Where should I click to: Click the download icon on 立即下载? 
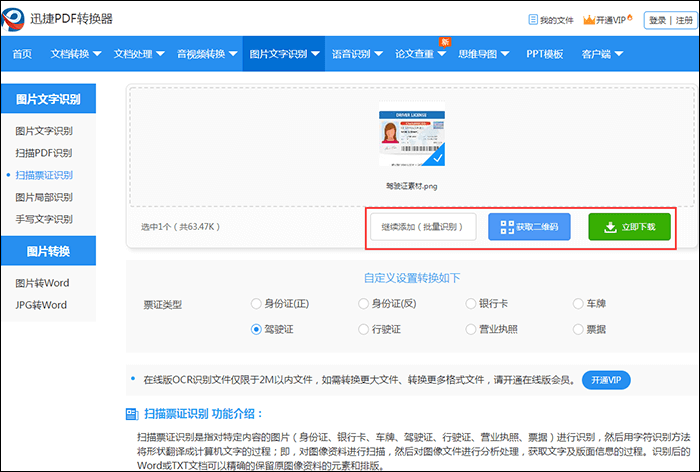click(609, 227)
